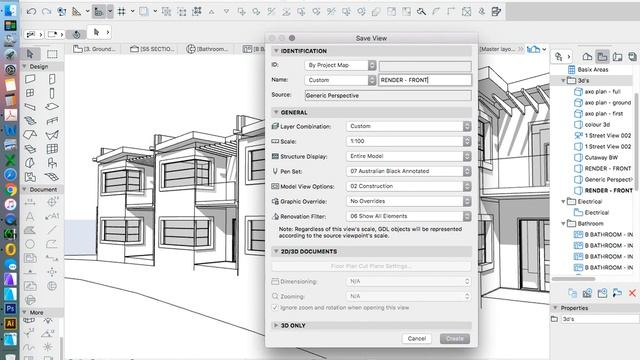Image resolution: width=640 pixels, height=360 pixels.
Task: Select the Marquee tool in the toolbox
Action: (52, 54)
